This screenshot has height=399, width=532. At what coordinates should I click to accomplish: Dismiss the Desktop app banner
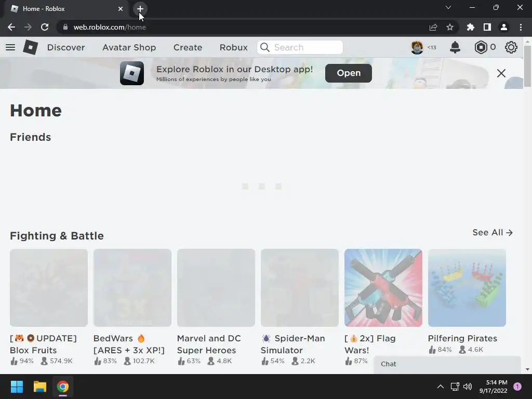point(501,73)
